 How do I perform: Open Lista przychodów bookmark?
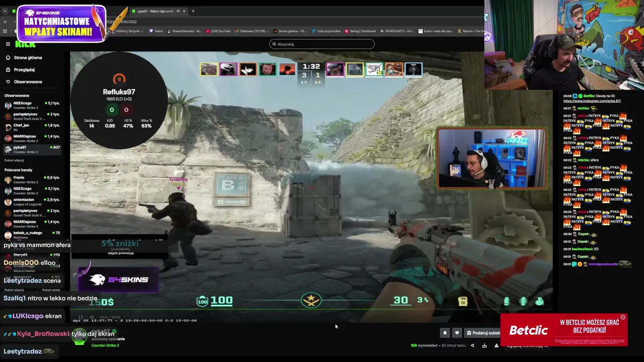(326, 31)
